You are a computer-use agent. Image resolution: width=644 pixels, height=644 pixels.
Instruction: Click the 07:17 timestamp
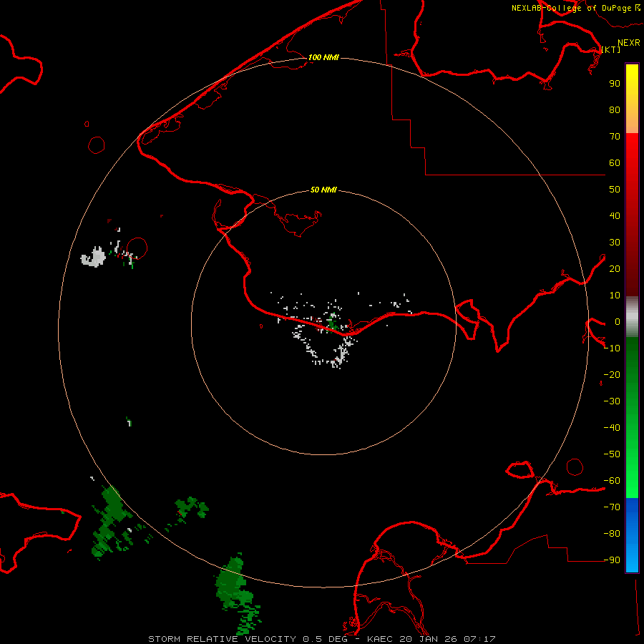[x=479, y=639]
